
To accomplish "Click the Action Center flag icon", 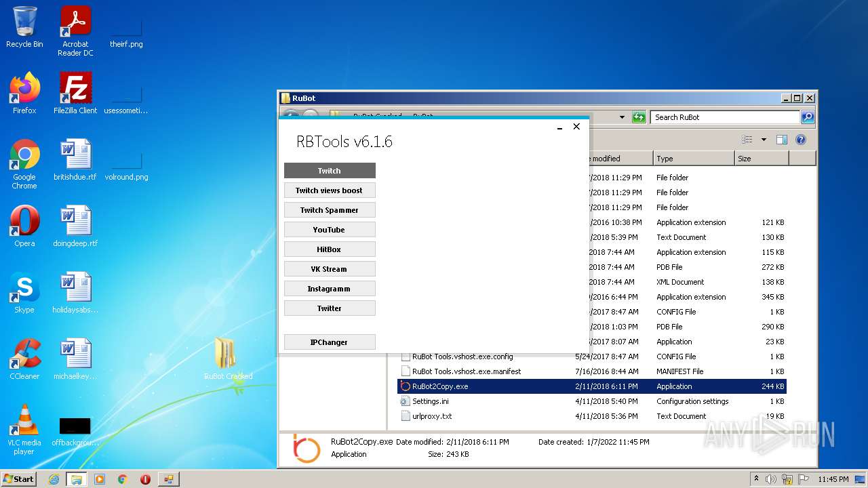I will click(x=804, y=479).
